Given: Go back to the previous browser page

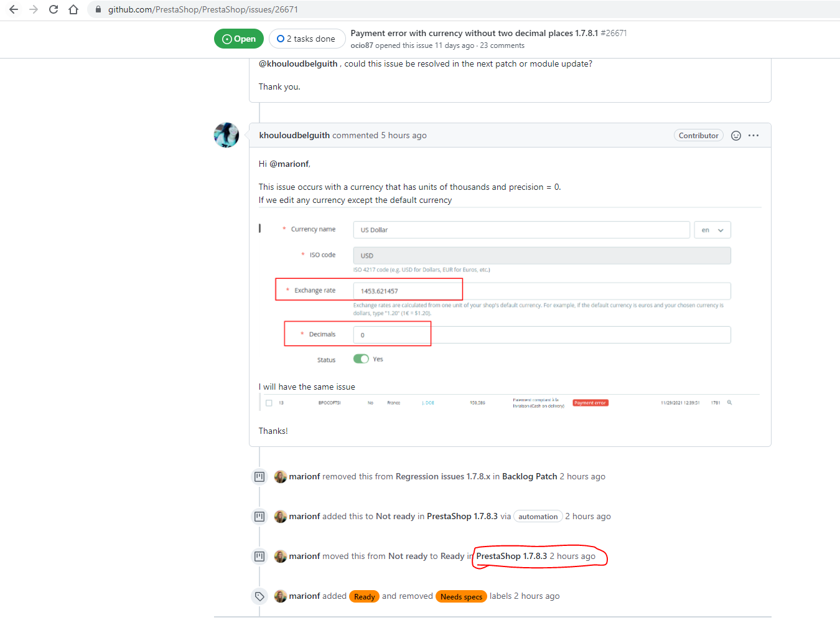Looking at the screenshot, I should [x=14, y=9].
